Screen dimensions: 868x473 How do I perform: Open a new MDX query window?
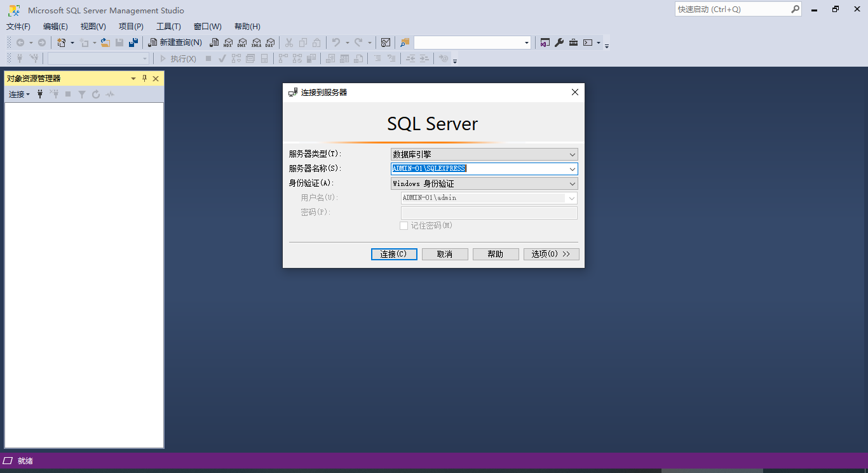pos(227,43)
